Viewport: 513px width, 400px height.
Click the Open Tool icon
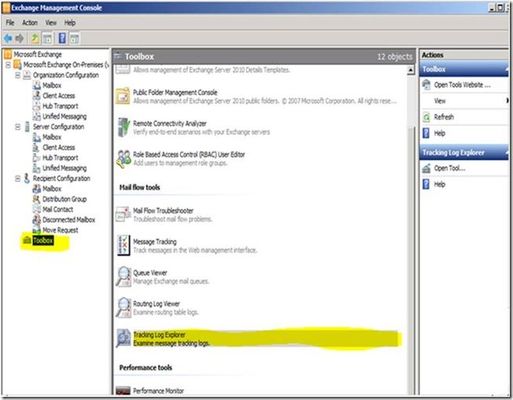[426, 168]
